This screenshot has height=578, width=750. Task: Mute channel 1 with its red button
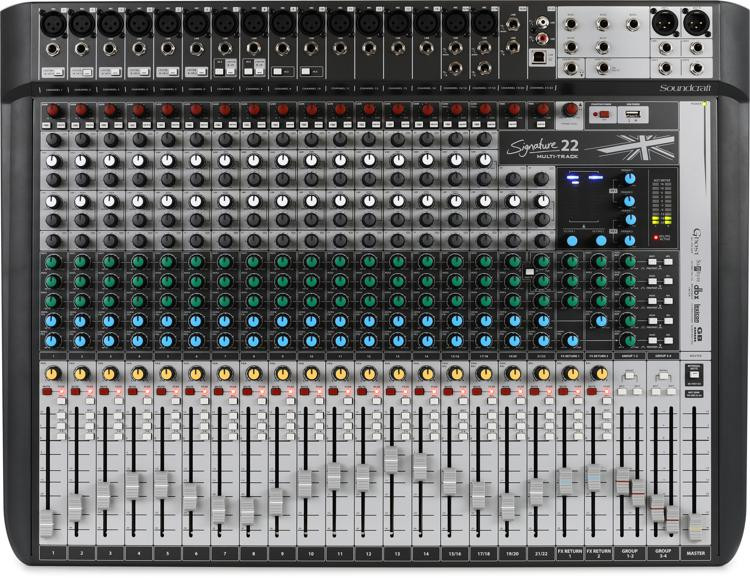pos(47,390)
